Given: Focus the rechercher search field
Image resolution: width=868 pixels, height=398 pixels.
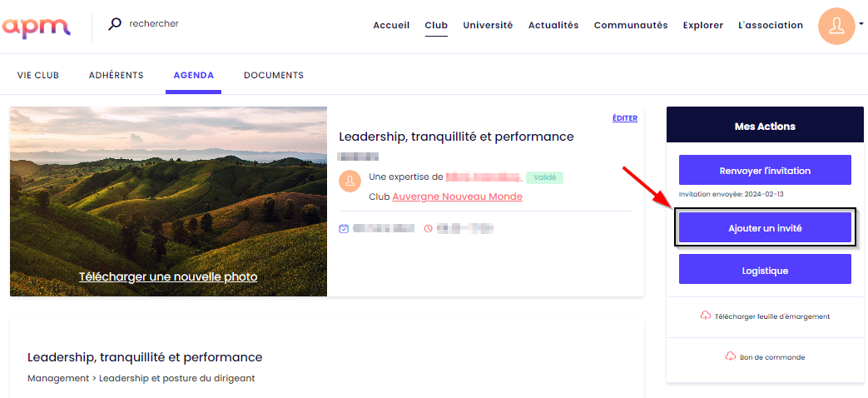Looking at the screenshot, I should coord(154,24).
